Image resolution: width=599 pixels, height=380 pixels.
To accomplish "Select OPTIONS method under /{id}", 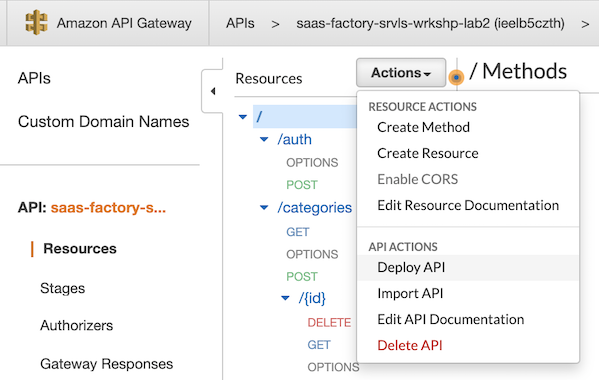I will click(333, 367).
